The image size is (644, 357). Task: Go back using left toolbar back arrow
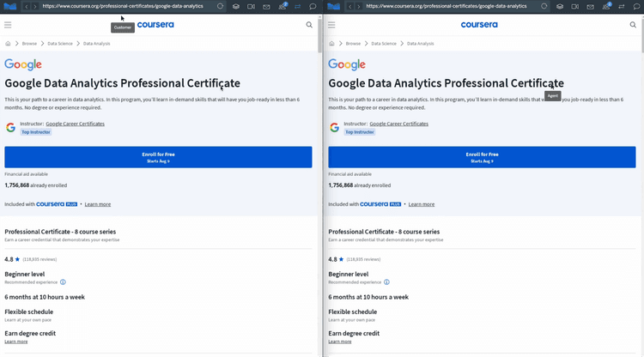point(25,6)
